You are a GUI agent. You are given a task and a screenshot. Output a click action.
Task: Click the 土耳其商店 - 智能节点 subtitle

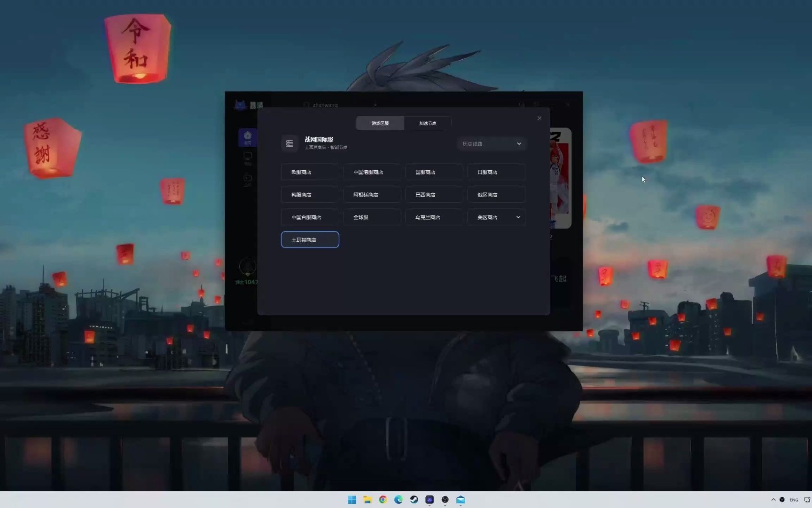[326, 148]
